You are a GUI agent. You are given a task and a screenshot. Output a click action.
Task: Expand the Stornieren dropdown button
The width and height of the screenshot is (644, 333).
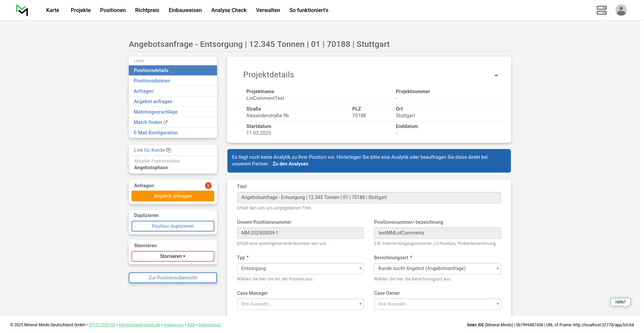click(x=173, y=256)
